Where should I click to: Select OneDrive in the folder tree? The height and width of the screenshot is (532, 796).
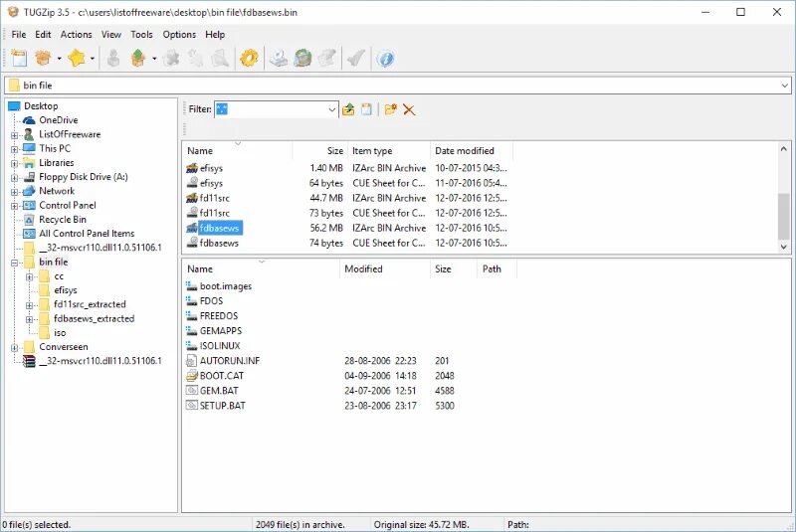point(59,120)
